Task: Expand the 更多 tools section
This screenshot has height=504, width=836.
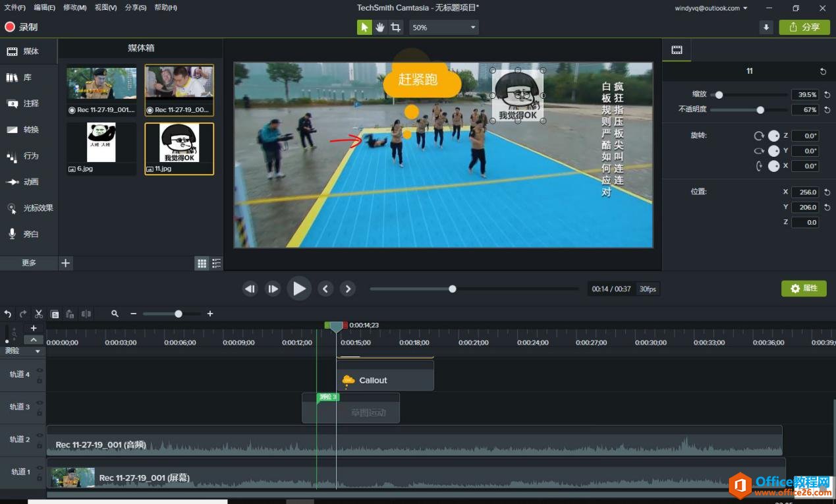Action: [x=29, y=263]
